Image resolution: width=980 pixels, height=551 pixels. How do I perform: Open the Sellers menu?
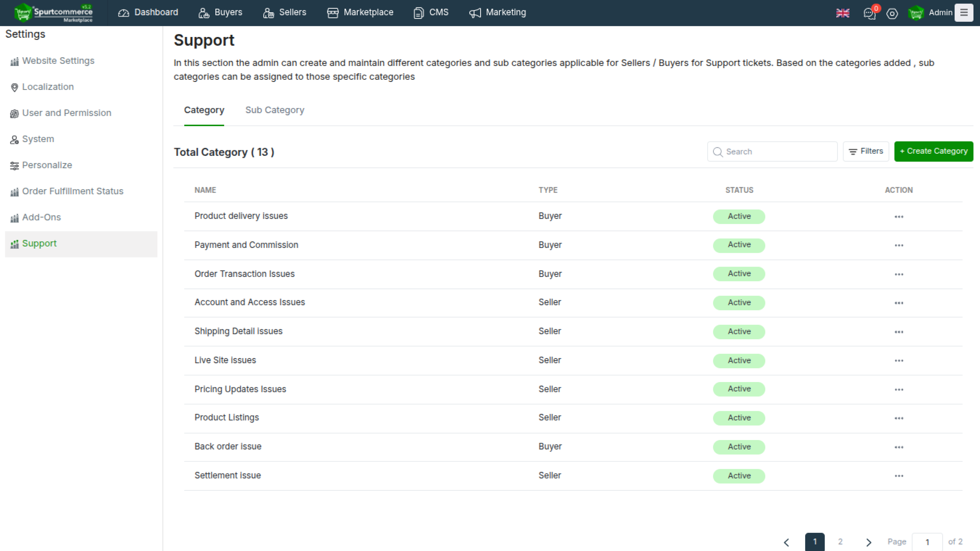coord(284,13)
